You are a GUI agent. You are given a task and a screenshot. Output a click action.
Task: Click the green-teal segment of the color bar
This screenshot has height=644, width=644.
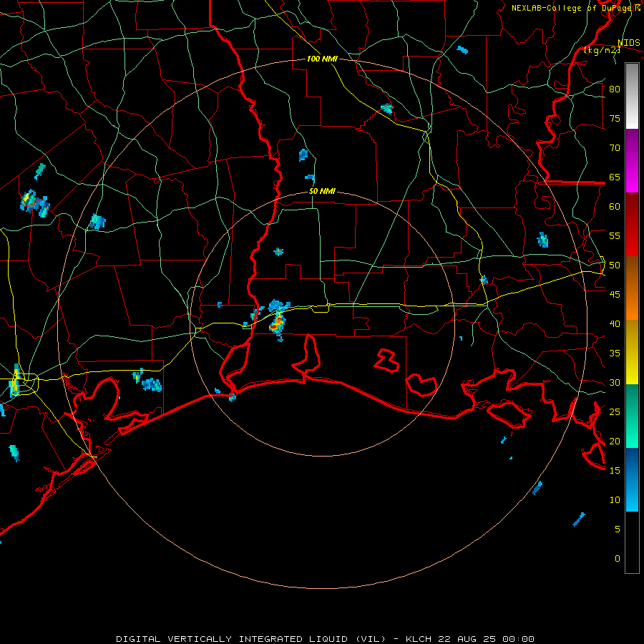(632, 416)
